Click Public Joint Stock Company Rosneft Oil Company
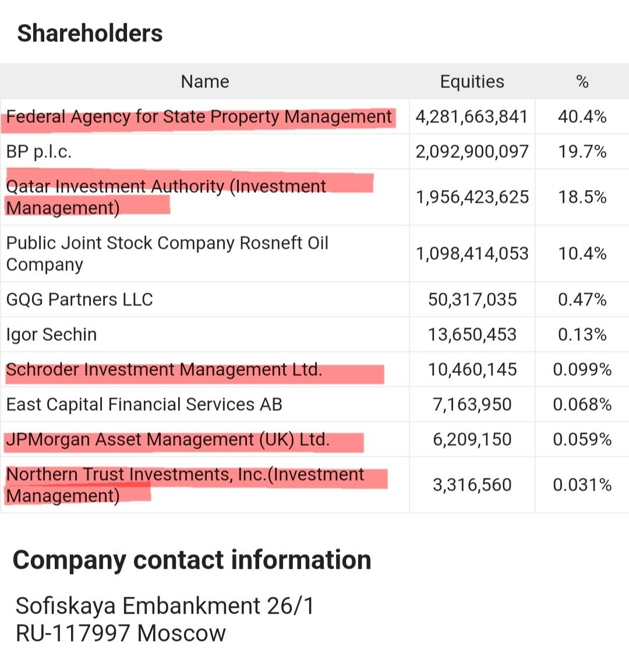Viewport: 629px width, 672px height. pos(167,254)
